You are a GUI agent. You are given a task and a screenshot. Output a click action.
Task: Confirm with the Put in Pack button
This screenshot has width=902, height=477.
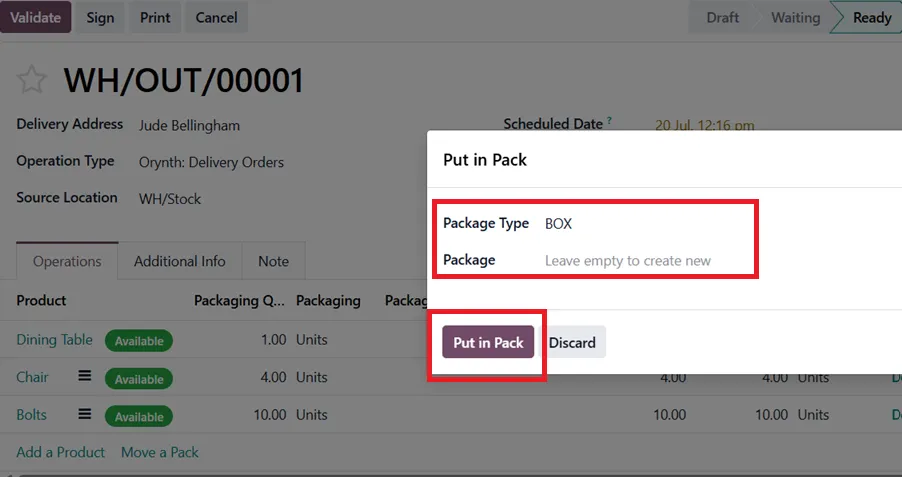click(488, 342)
